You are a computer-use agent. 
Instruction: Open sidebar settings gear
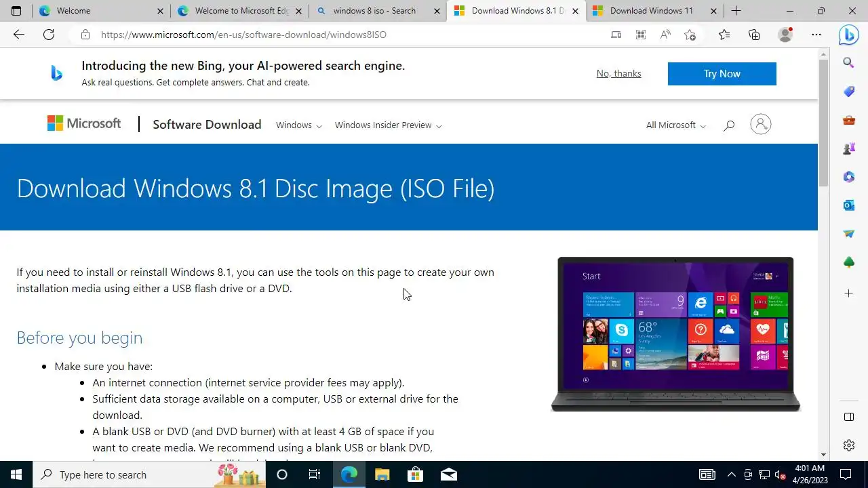tap(849, 445)
